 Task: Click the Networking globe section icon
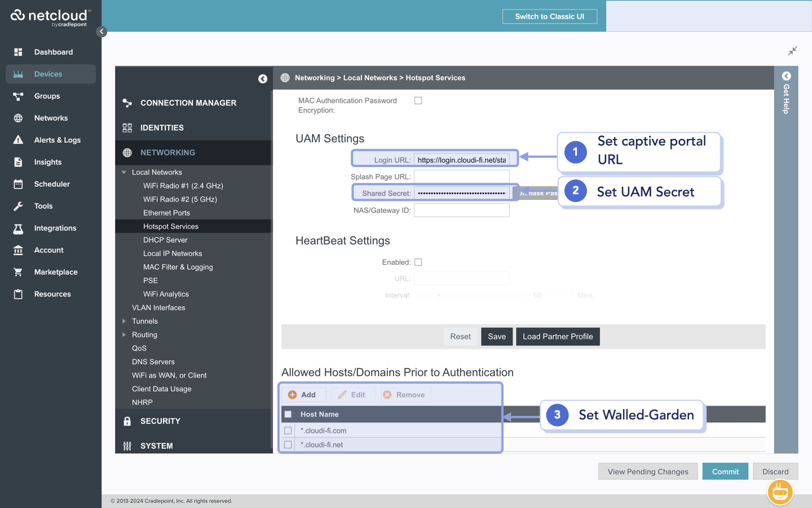click(x=127, y=152)
